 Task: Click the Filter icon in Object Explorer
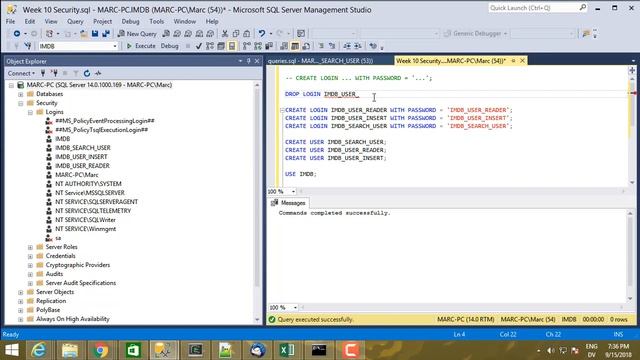pyautogui.click(x=76, y=73)
